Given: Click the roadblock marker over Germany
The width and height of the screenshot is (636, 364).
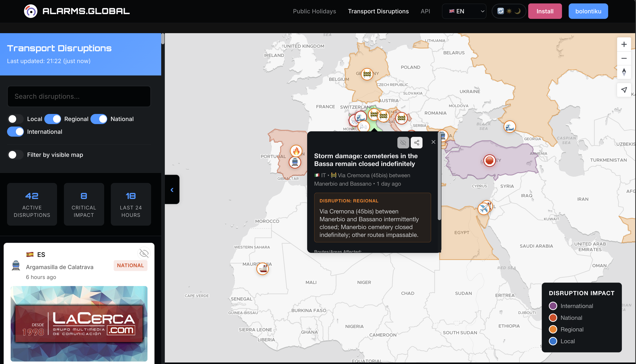Looking at the screenshot, I should (x=367, y=74).
